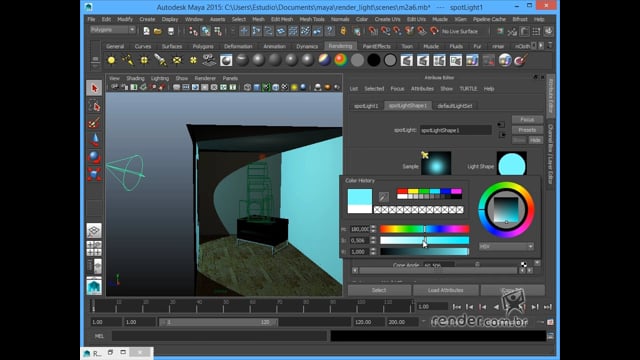
Task: Toggle viewport film gate icon
Action: pyautogui.click(x=186, y=87)
